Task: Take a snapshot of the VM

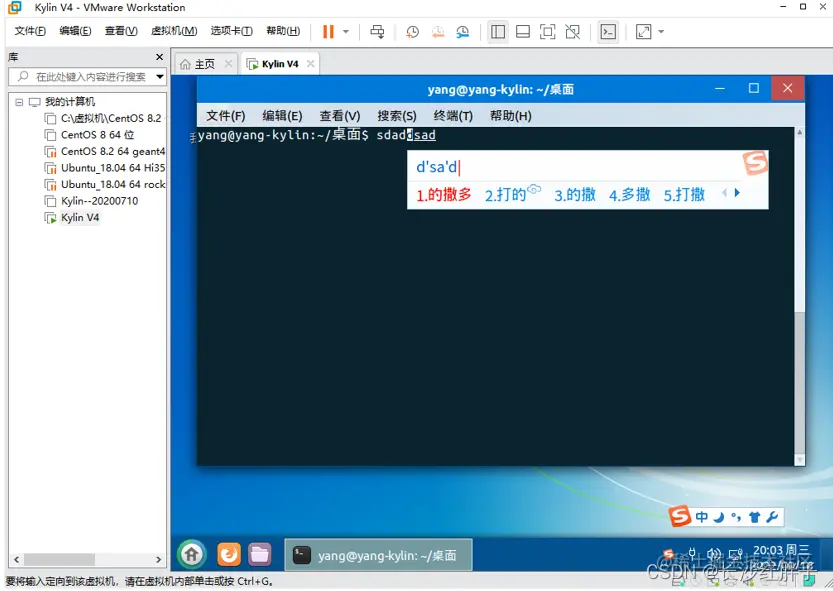Action: [412, 31]
